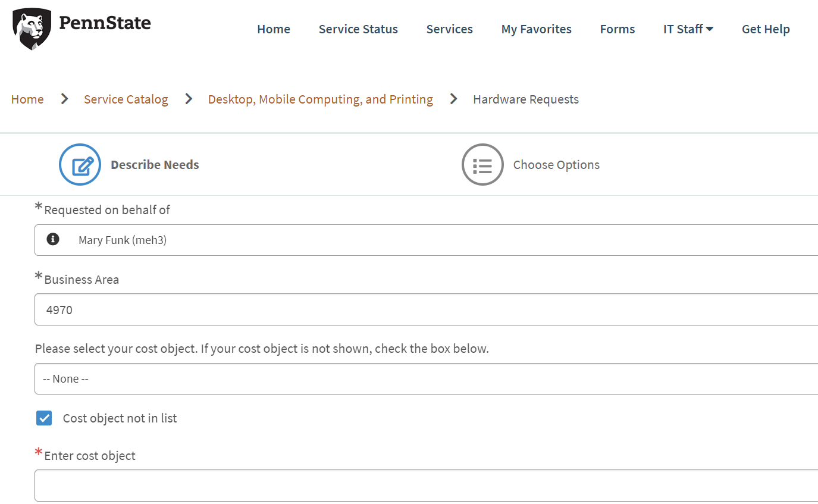
Task: Open the Service Catalog breadcrumb link
Action: (x=126, y=99)
